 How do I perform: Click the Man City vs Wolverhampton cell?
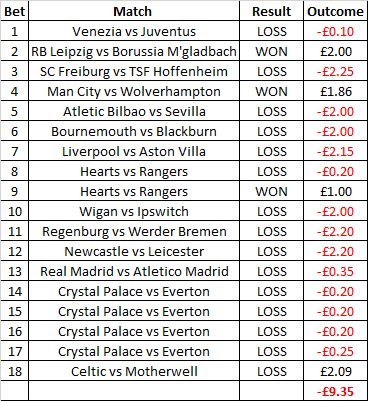(x=134, y=91)
